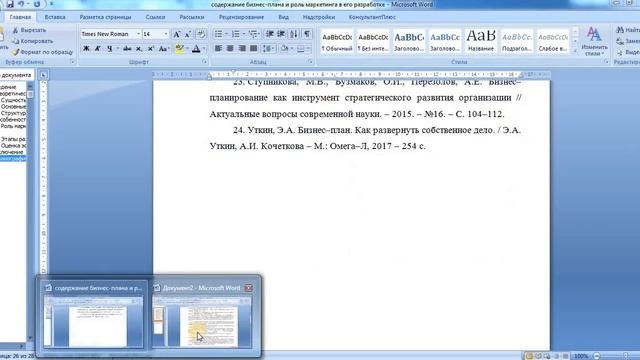Select the Название style
The height and width of the screenshot is (360, 640).
tap(481, 42)
